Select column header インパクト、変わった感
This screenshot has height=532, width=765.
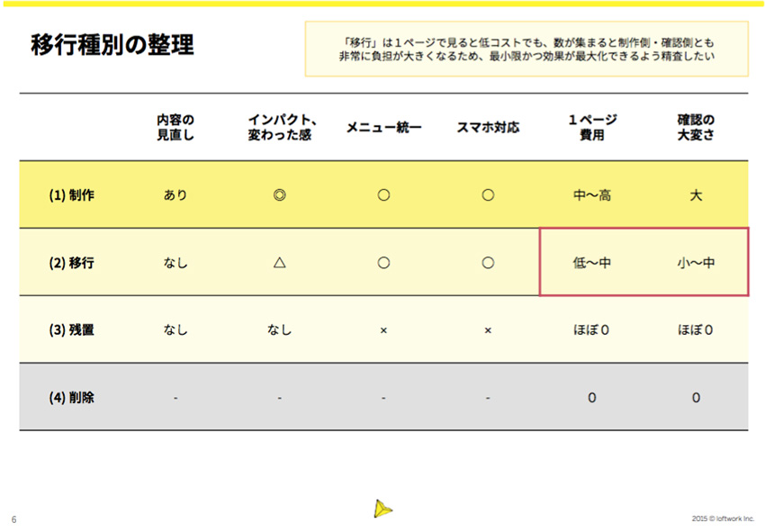point(282,127)
